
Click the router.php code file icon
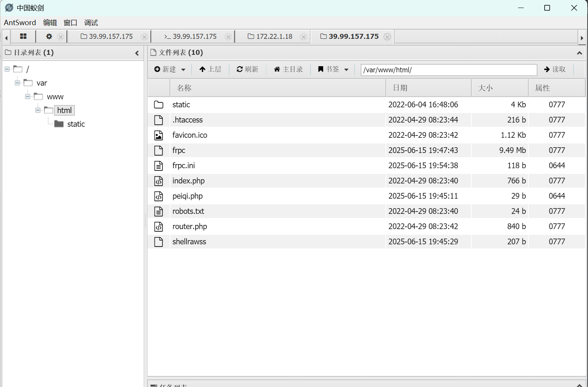(158, 226)
